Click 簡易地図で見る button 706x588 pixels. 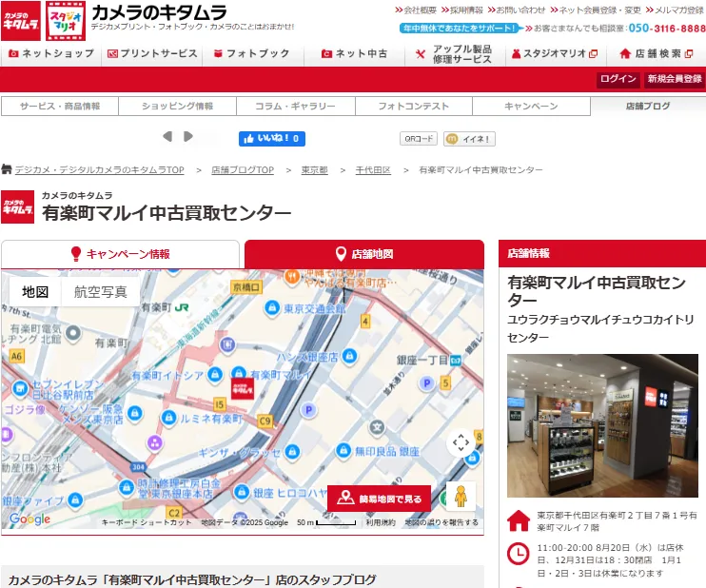click(x=379, y=499)
